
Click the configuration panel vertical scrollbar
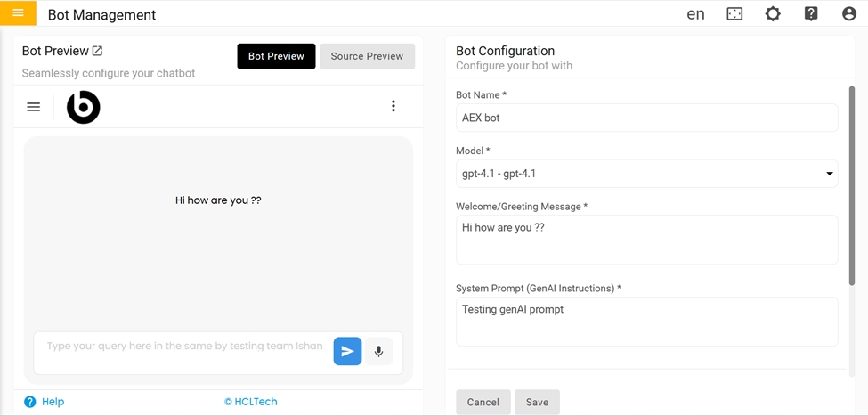tap(852, 187)
